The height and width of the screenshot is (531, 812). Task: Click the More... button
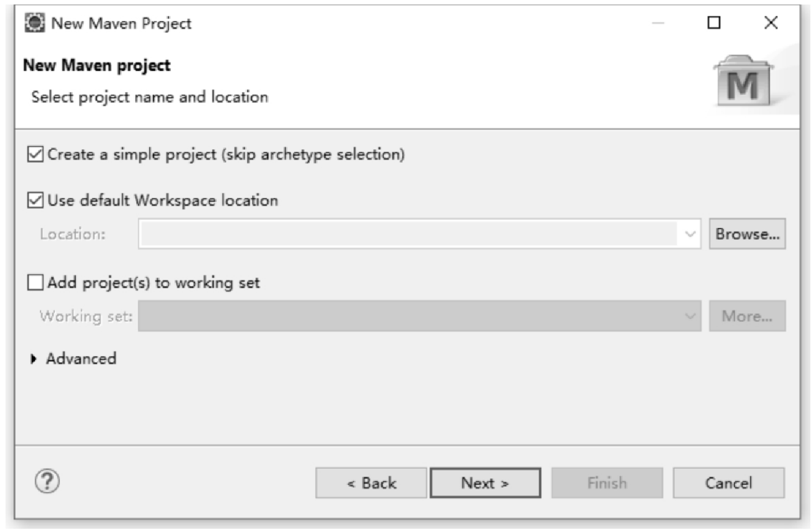coord(747,316)
